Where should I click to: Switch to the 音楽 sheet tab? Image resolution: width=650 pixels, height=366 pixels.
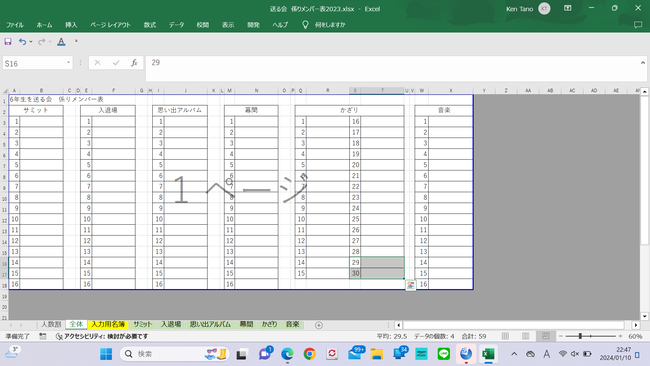[293, 325]
